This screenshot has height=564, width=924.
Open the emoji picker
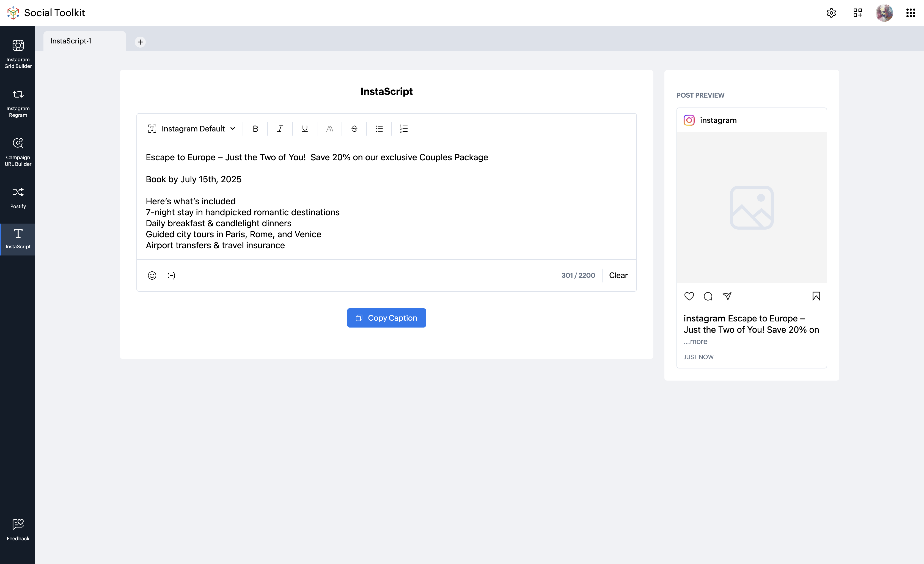(152, 275)
